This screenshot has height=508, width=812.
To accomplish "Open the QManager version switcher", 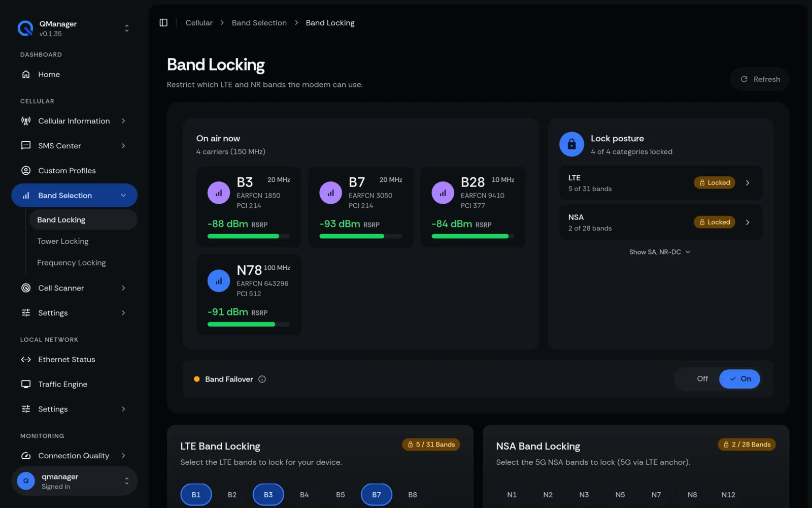I will click(127, 28).
